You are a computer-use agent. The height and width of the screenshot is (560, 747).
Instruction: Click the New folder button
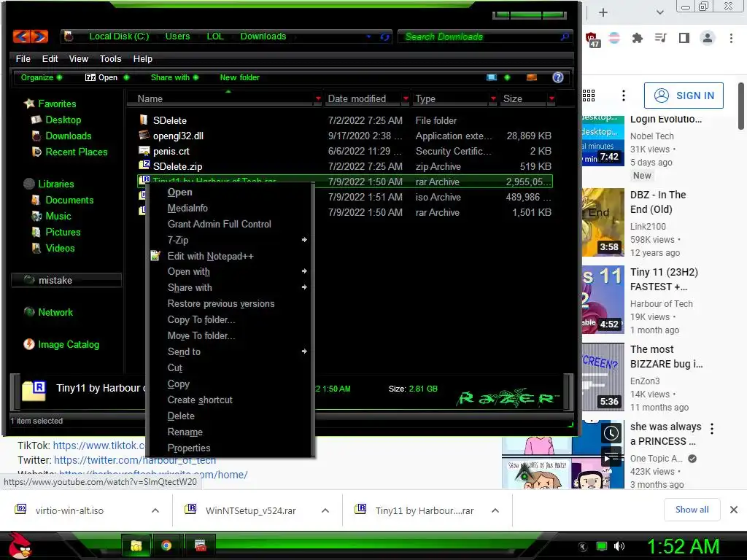(x=239, y=77)
